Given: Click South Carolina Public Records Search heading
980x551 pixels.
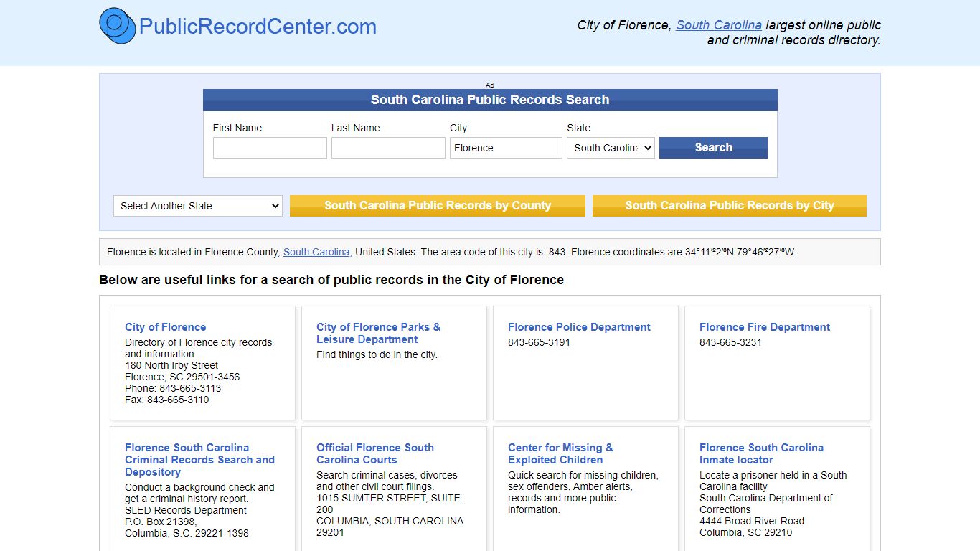Looking at the screenshot, I should pyautogui.click(x=490, y=100).
